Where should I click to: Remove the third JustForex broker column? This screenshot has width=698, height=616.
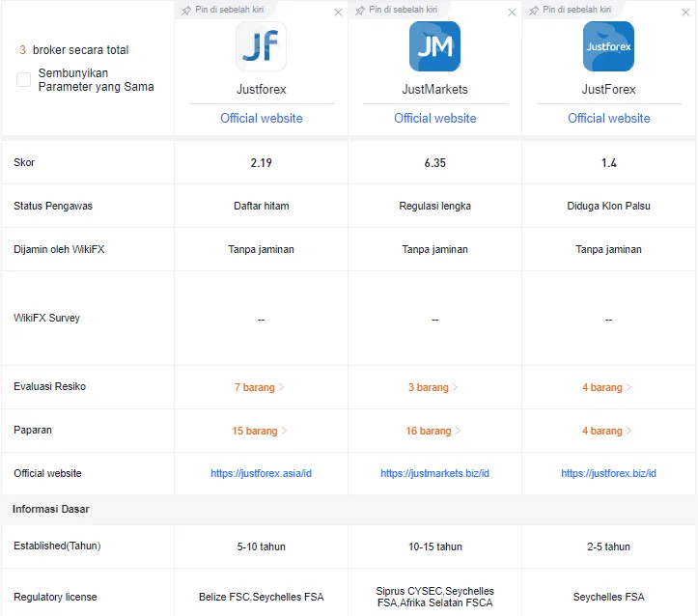[685, 13]
